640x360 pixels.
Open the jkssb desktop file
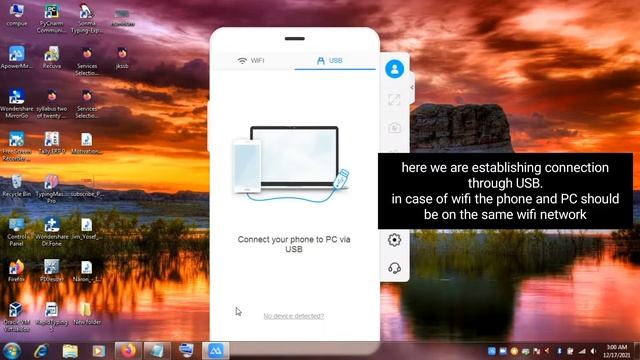122,57
